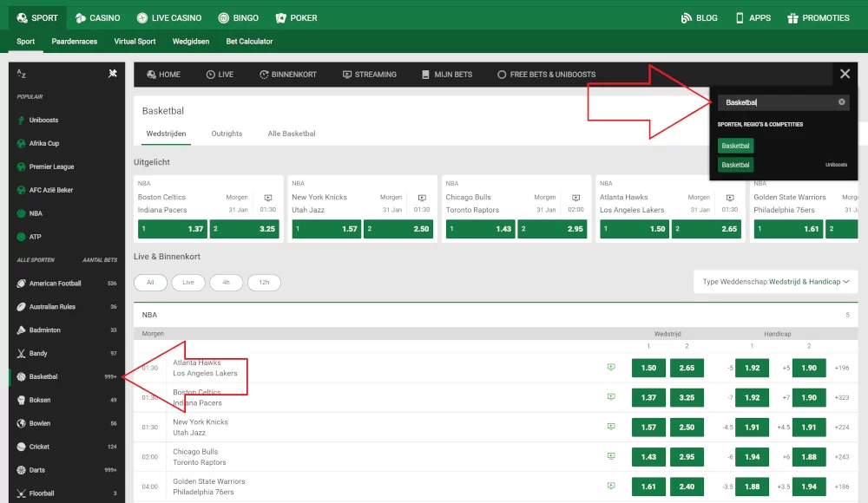Open the Home tab

pyautogui.click(x=163, y=75)
